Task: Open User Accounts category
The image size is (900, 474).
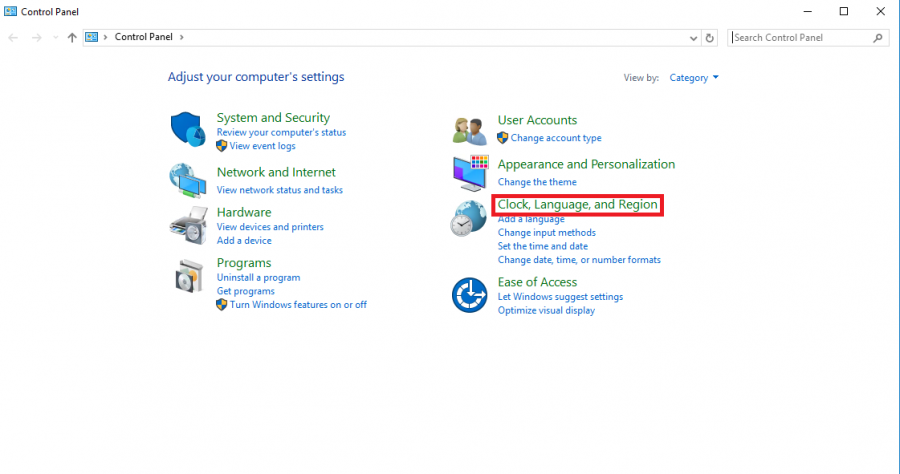Action: 537,120
